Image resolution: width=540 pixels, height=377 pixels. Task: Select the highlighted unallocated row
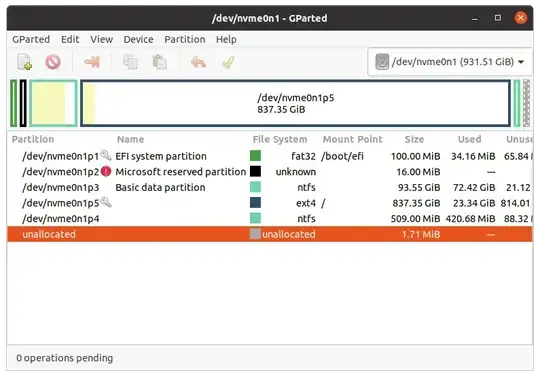pyautogui.click(x=270, y=234)
